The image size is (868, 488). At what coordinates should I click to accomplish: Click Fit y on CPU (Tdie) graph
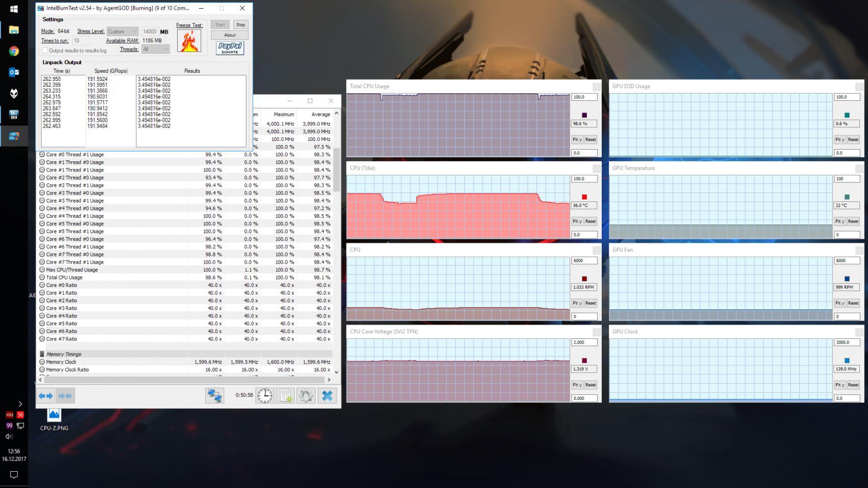coord(577,221)
